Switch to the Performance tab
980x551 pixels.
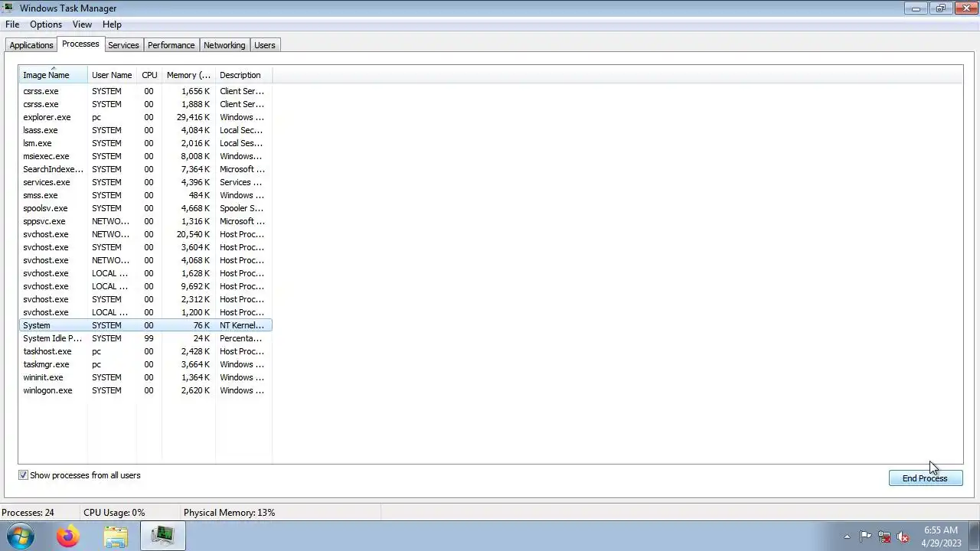171,45
